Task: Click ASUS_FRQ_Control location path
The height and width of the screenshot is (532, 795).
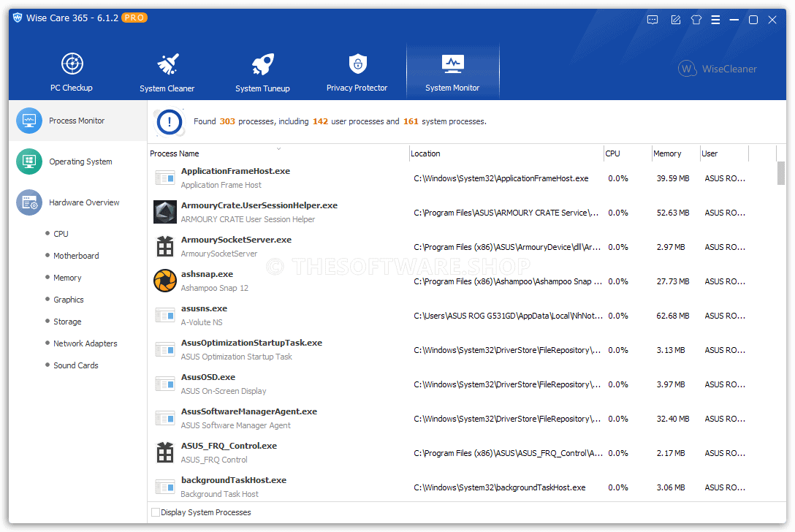Action: pos(508,453)
